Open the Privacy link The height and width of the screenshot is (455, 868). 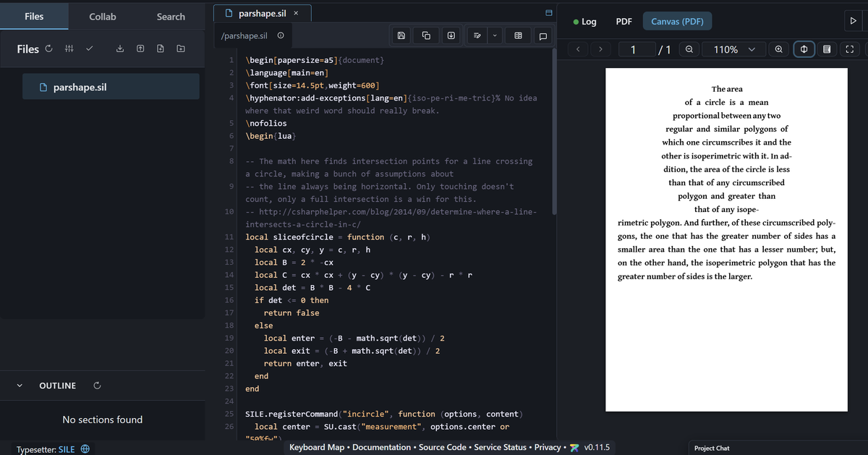click(548, 447)
